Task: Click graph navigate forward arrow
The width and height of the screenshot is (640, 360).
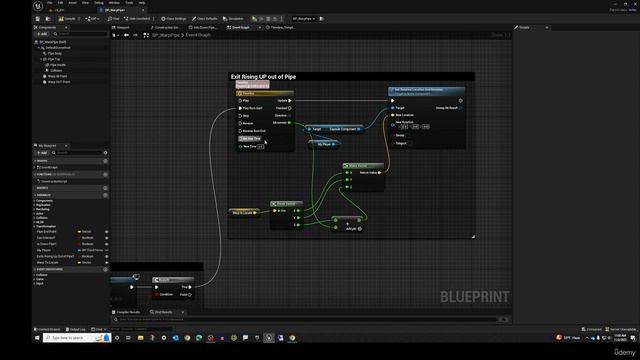Action: (x=136, y=35)
